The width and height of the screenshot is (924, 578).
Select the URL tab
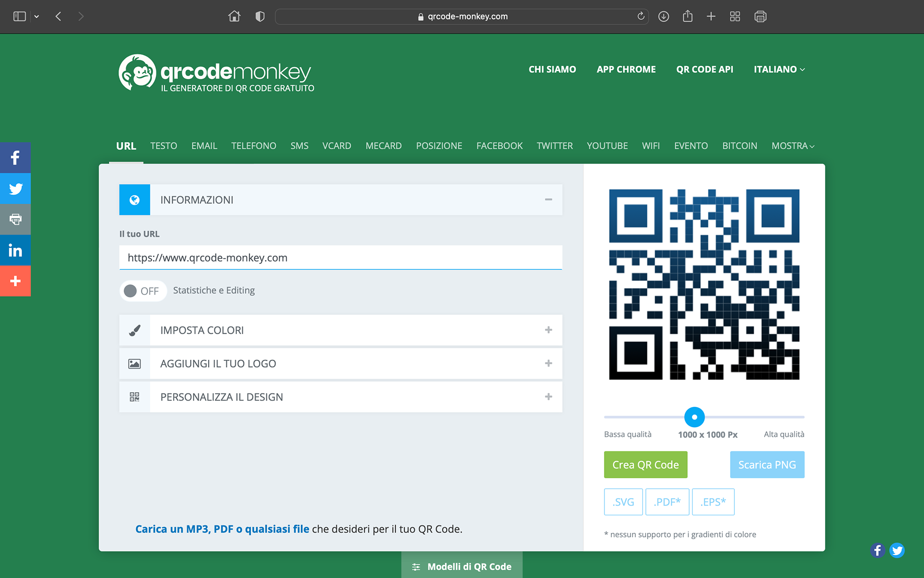(x=126, y=146)
